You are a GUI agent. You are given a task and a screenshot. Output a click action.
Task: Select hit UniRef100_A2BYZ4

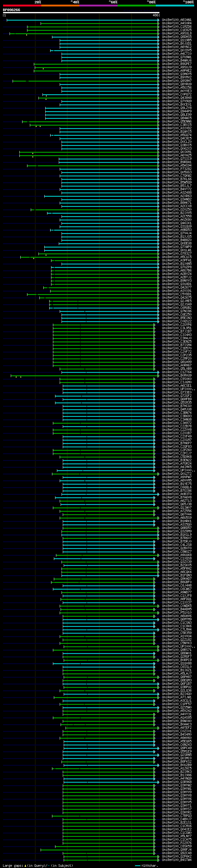[x=176, y=274]
